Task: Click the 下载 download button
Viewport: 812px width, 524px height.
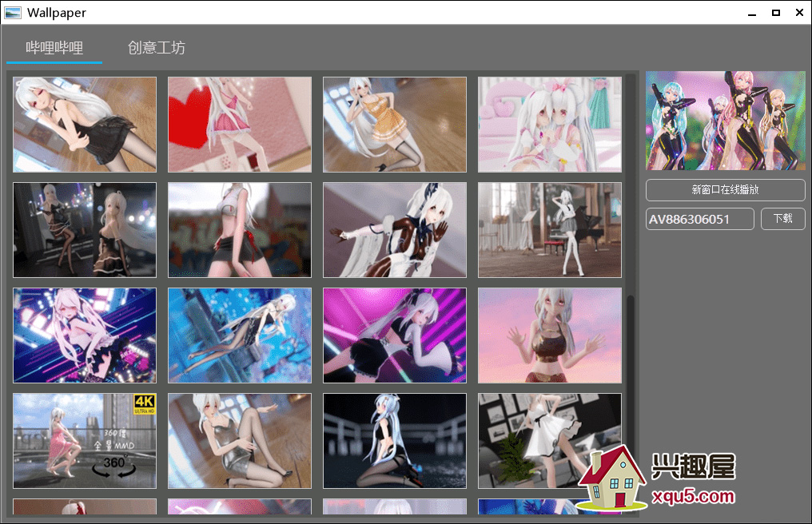Action: [x=782, y=219]
